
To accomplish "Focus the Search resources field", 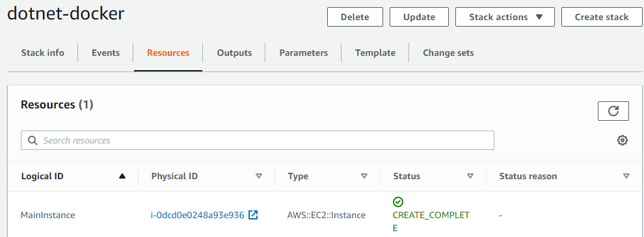I will [x=258, y=140].
